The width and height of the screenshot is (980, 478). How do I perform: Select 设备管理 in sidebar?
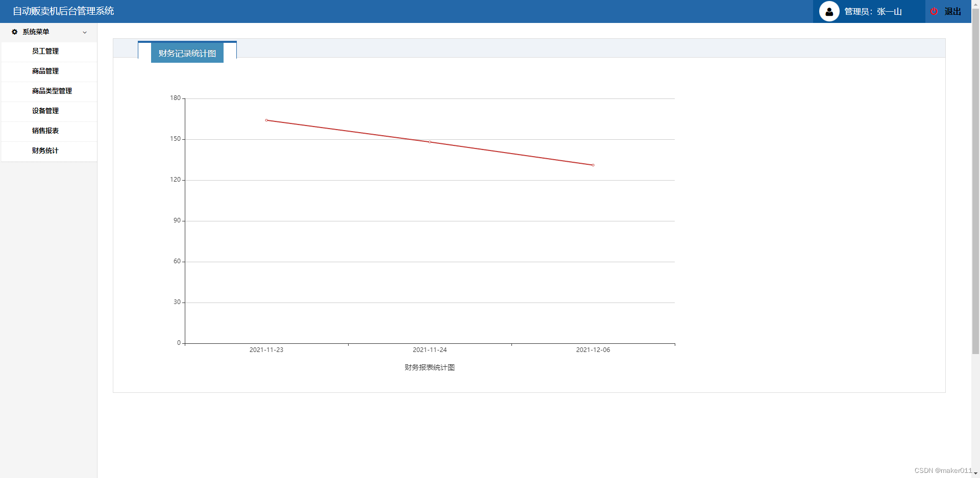(x=49, y=111)
